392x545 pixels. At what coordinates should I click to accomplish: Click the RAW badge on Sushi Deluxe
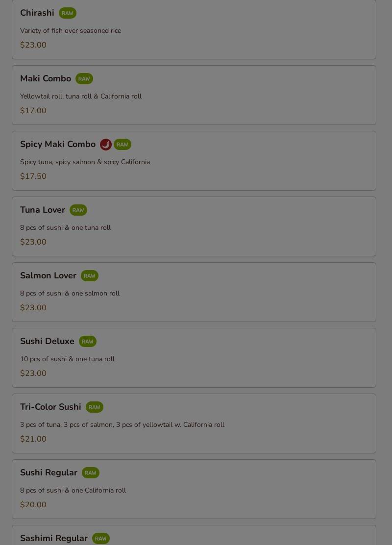(x=88, y=342)
